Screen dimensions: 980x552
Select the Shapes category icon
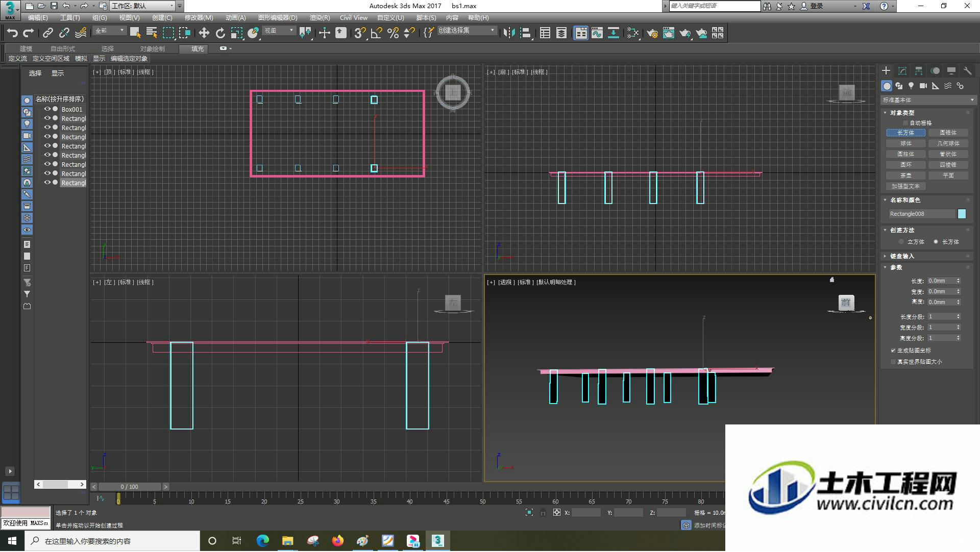pos(899,86)
